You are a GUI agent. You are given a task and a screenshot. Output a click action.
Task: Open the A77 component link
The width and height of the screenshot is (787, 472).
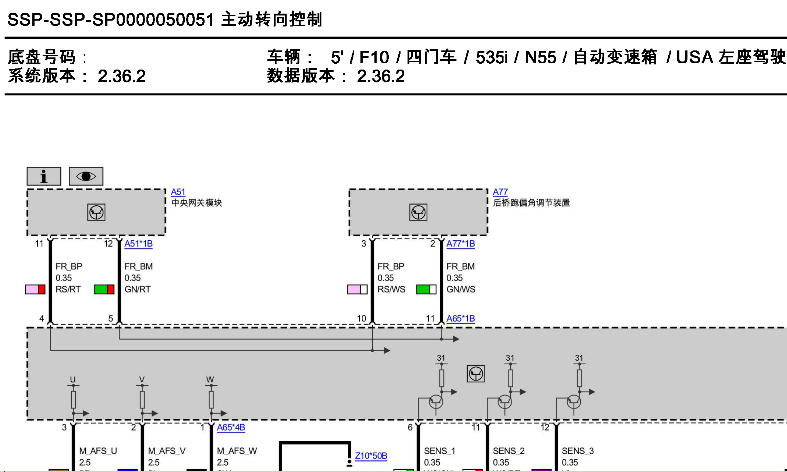500,192
